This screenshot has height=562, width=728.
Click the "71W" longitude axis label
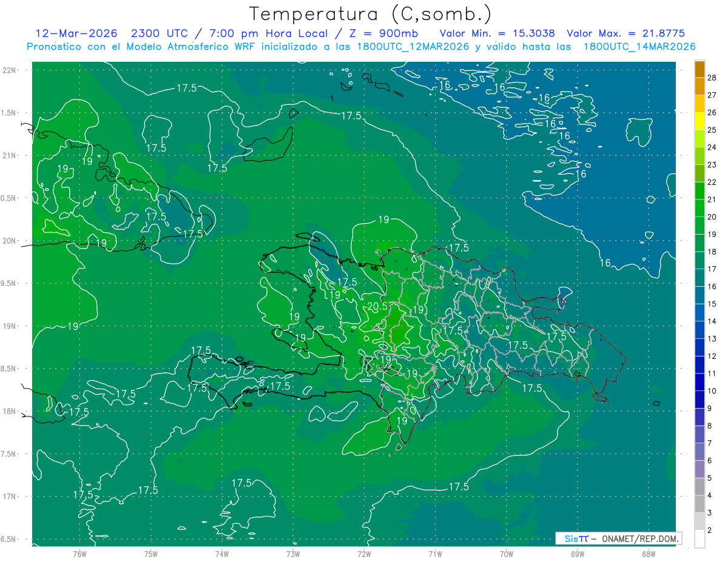pos(435,554)
